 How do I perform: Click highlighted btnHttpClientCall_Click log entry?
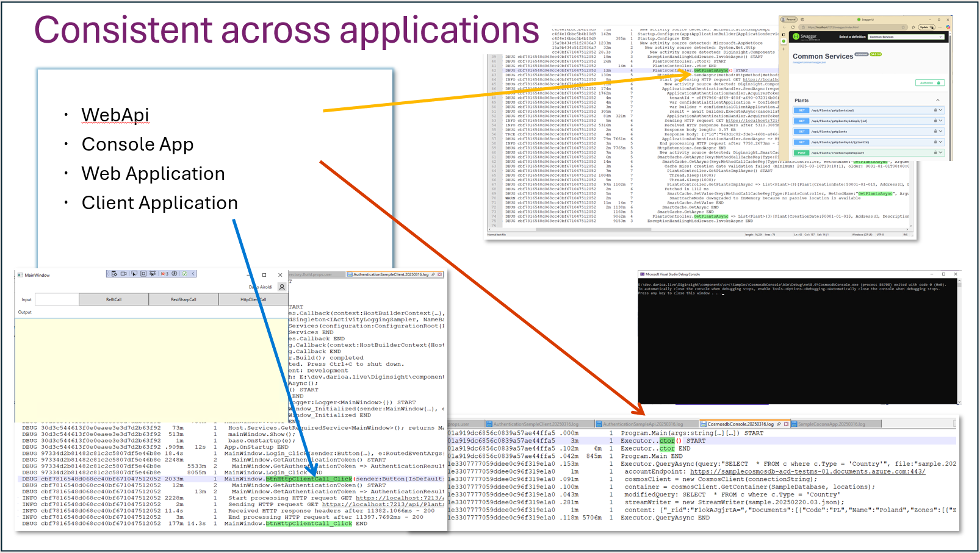(309, 479)
